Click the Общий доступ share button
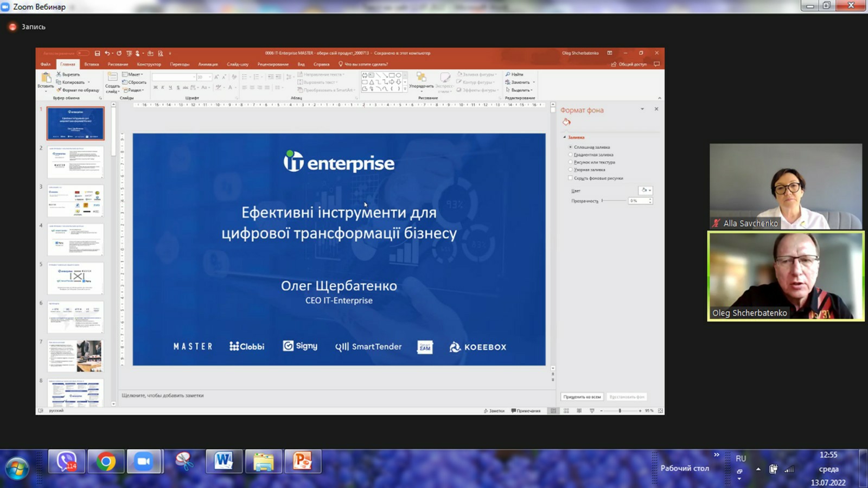The height and width of the screenshot is (488, 868). click(629, 64)
